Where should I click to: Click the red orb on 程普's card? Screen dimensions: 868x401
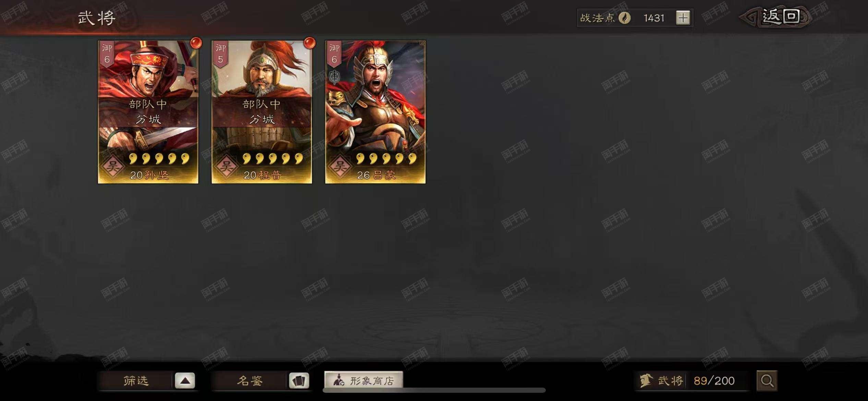310,43
